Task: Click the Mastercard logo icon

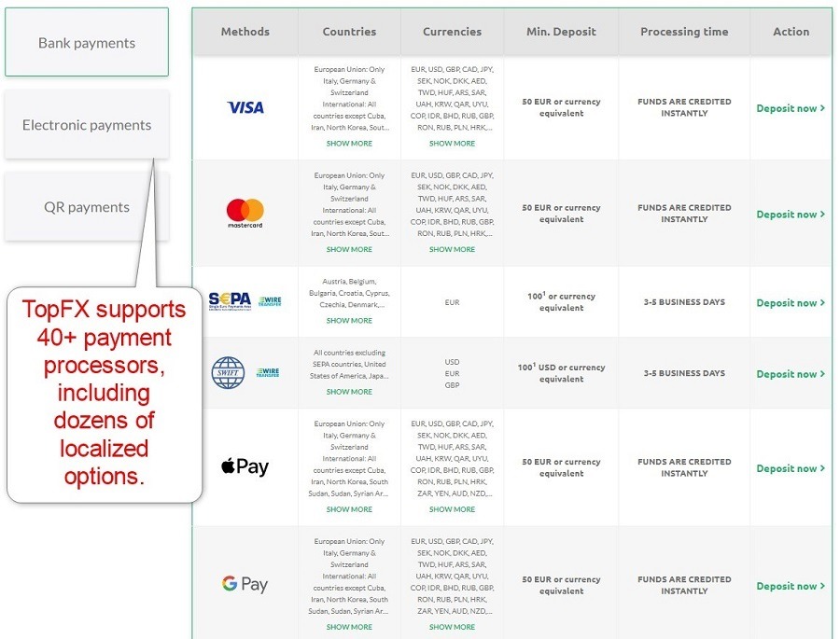Action: point(245,214)
